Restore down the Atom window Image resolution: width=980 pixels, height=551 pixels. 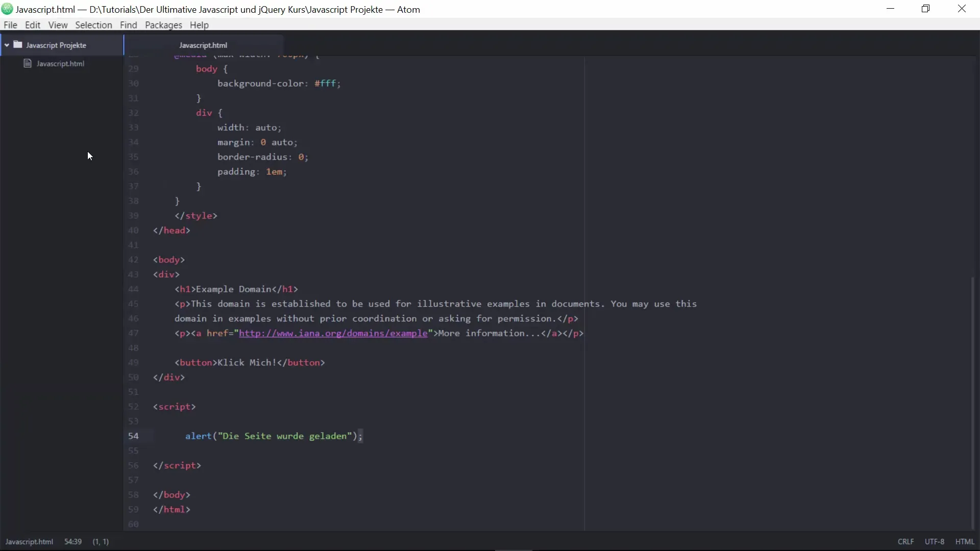point(926,9)
